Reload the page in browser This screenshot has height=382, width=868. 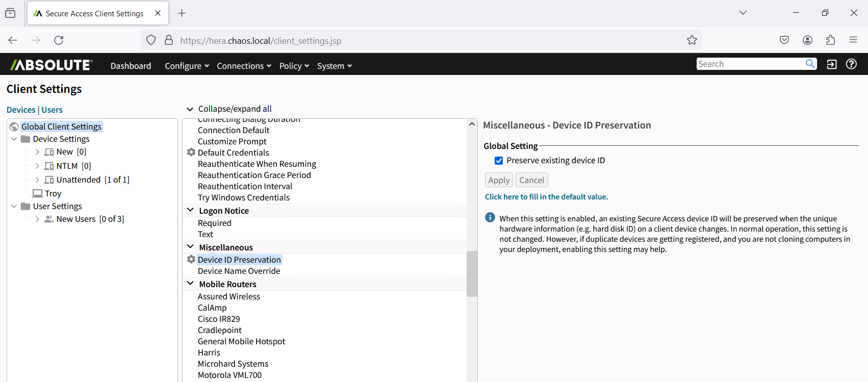click(x=59, y=40)
